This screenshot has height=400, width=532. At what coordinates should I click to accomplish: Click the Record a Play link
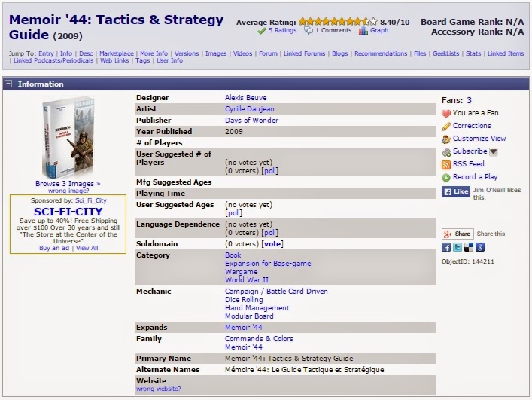[475, 177]
